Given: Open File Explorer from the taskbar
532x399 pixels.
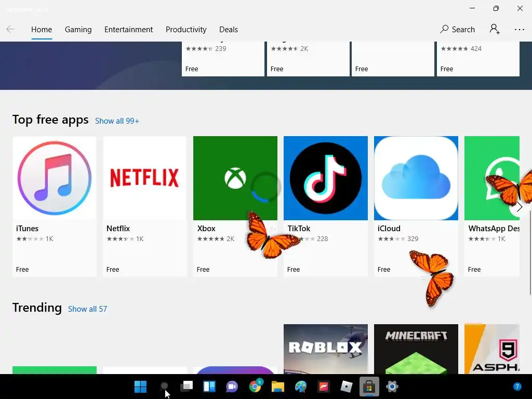Looking at the screenshot, I should click(278, 387).
